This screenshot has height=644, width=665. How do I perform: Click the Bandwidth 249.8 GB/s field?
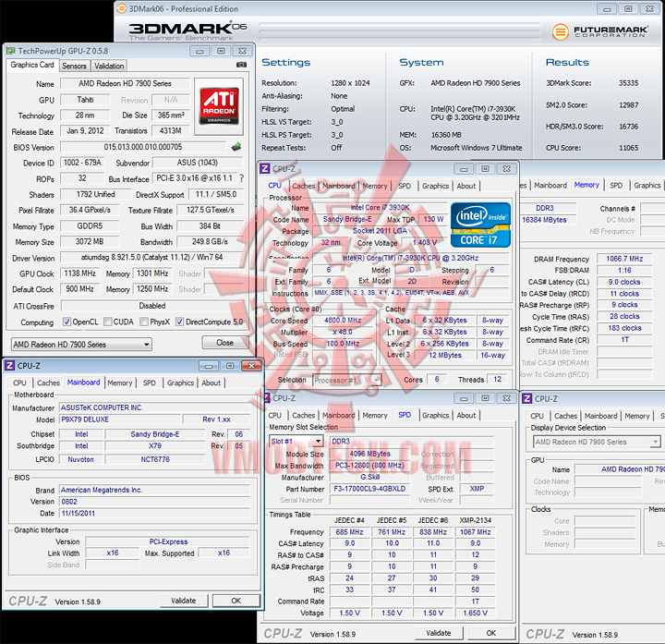pyautogui.click(x=210, y=241)
